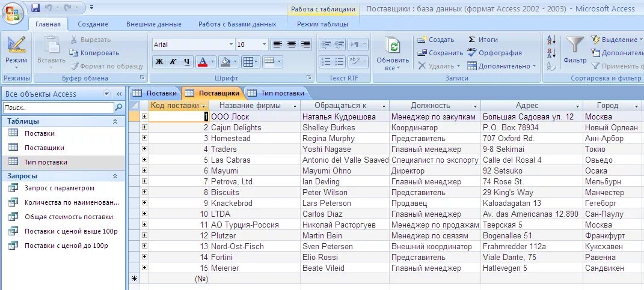
Task: Click the bulleted list icon in Текст RTF
Action: (339, 62)
